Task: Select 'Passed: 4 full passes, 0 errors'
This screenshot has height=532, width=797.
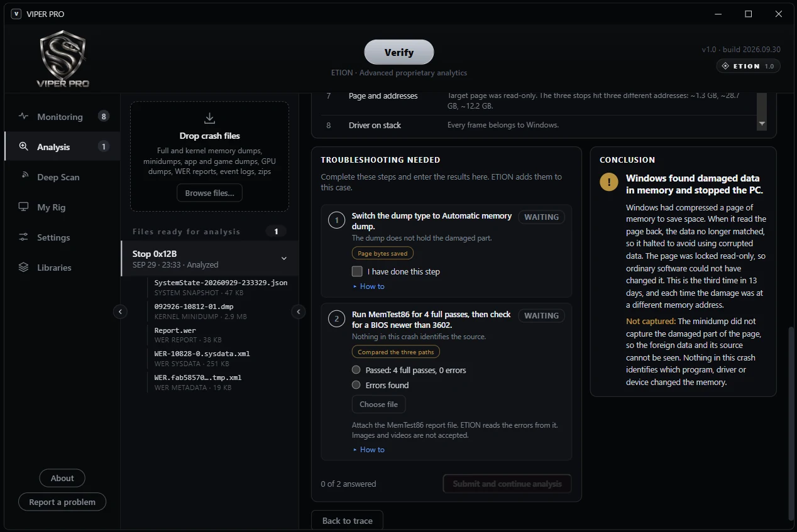Action: pos(356,370)
